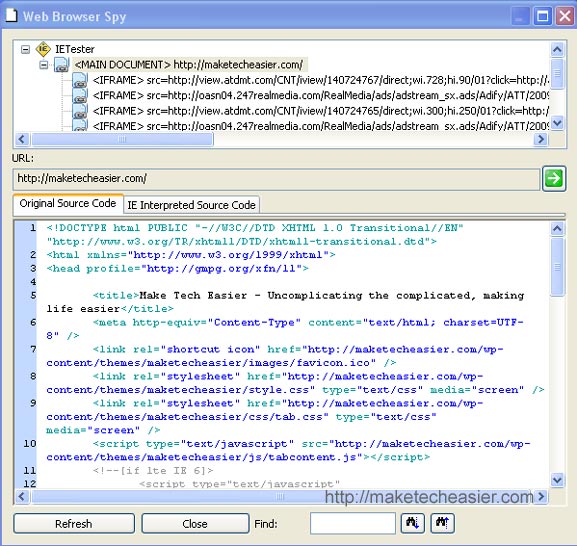Click tree panel scroll left arrow

(21, 139)
